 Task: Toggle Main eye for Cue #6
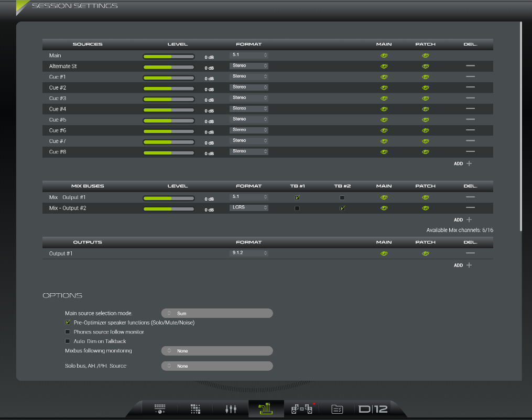tap(384, 130)
